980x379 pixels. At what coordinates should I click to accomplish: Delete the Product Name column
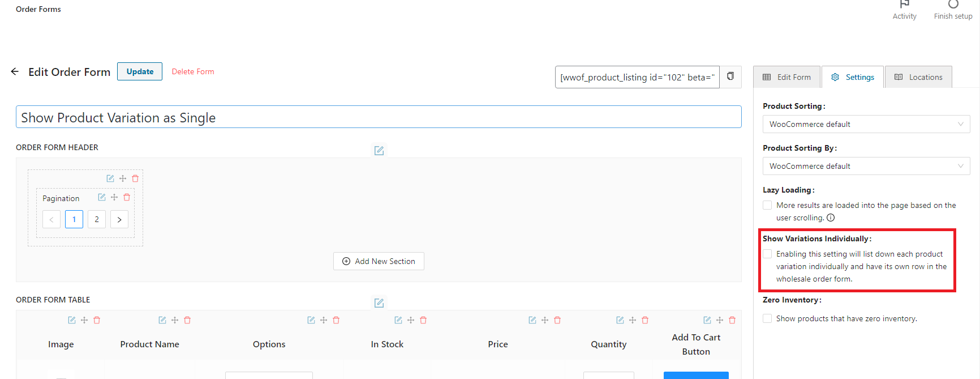click(x=187, y=320)
